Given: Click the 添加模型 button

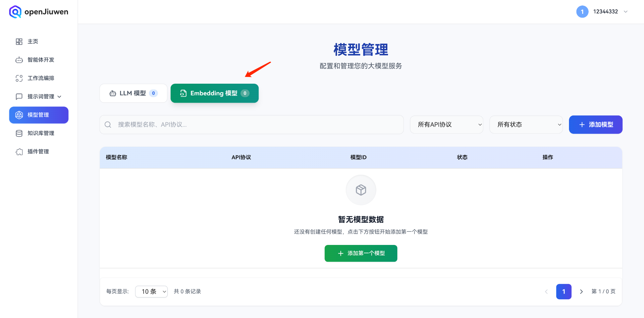Looking at the screenshot, I should click(596, 125).
